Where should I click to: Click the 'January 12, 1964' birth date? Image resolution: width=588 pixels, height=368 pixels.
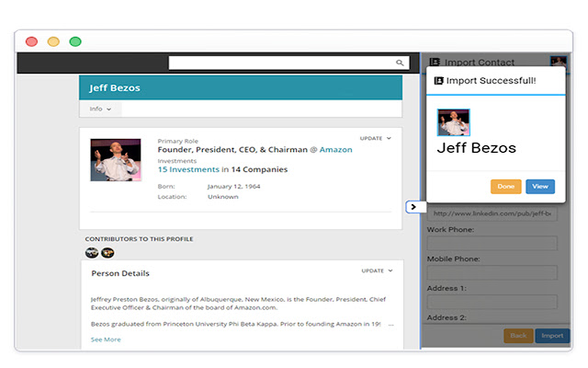pos(233,187)
